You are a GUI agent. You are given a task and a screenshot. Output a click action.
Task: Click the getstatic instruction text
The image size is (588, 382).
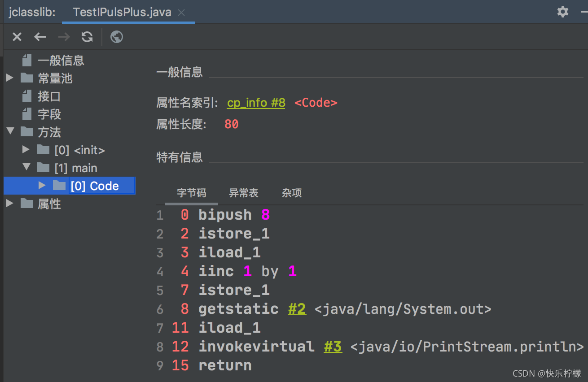pos(239,309)
